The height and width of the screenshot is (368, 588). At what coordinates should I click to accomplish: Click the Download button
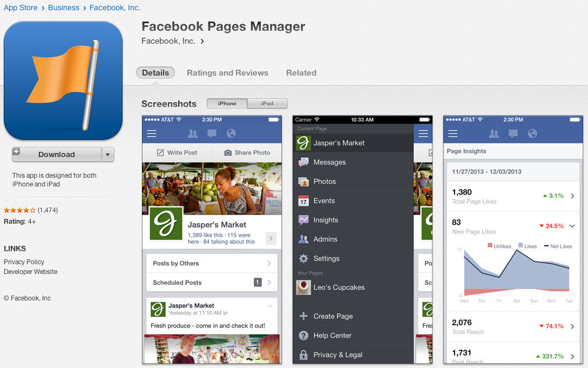(x=57, y=155)
